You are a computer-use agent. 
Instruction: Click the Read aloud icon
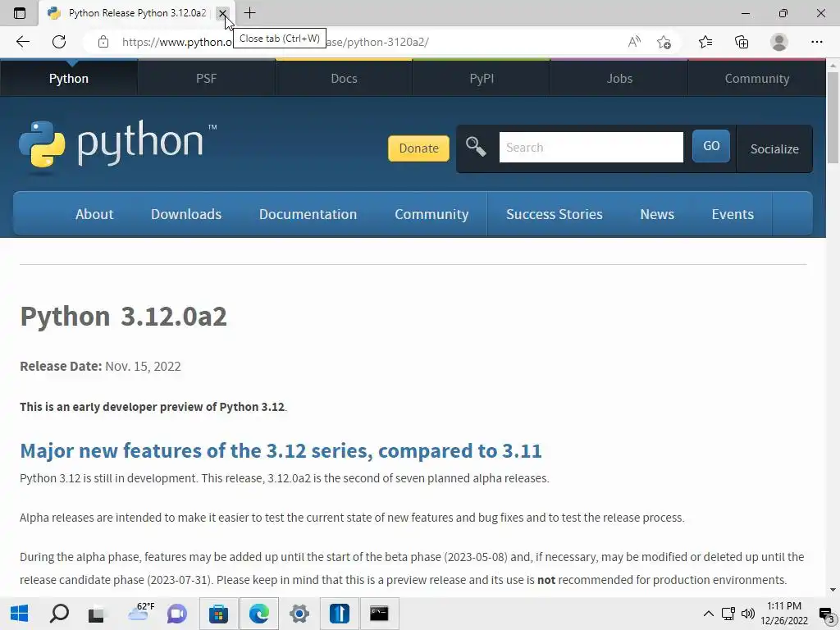click(x=634, y=42)
